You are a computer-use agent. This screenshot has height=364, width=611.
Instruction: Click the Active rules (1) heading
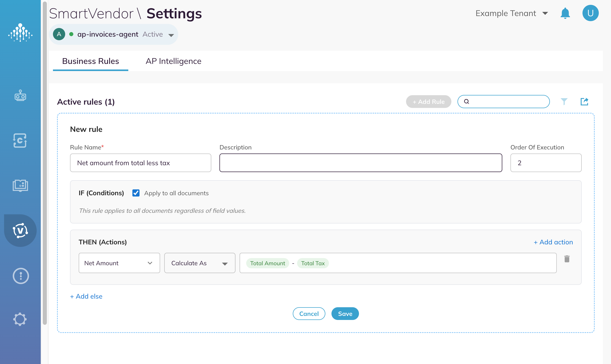coord(86,102)
